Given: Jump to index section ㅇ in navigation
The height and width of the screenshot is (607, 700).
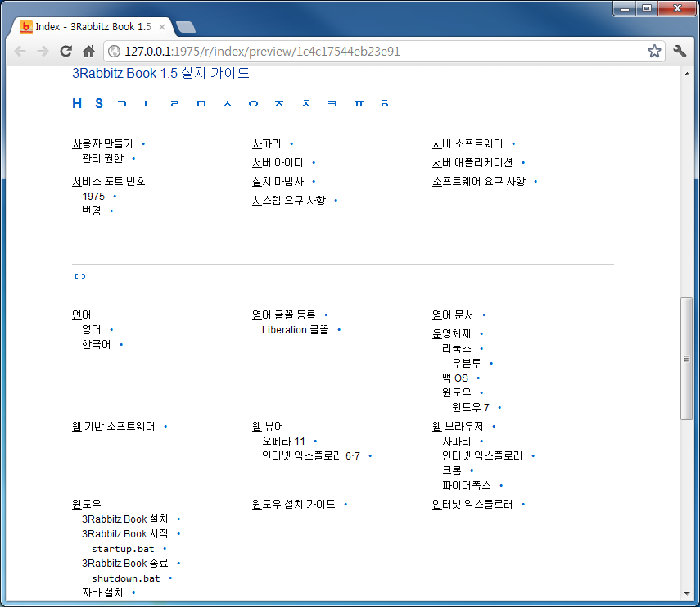Looking at the screenshot, I should (254, 103).
